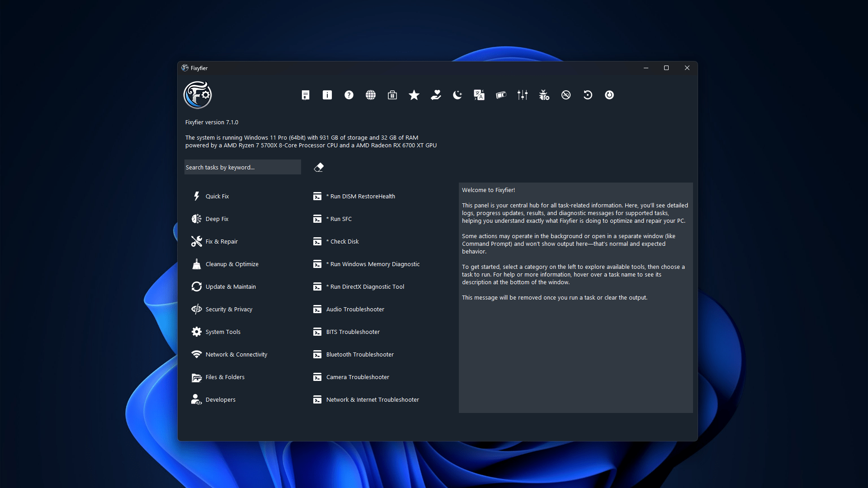868x488 pixels.
Task: Click the changelog document icon
Action: point(305,95)
